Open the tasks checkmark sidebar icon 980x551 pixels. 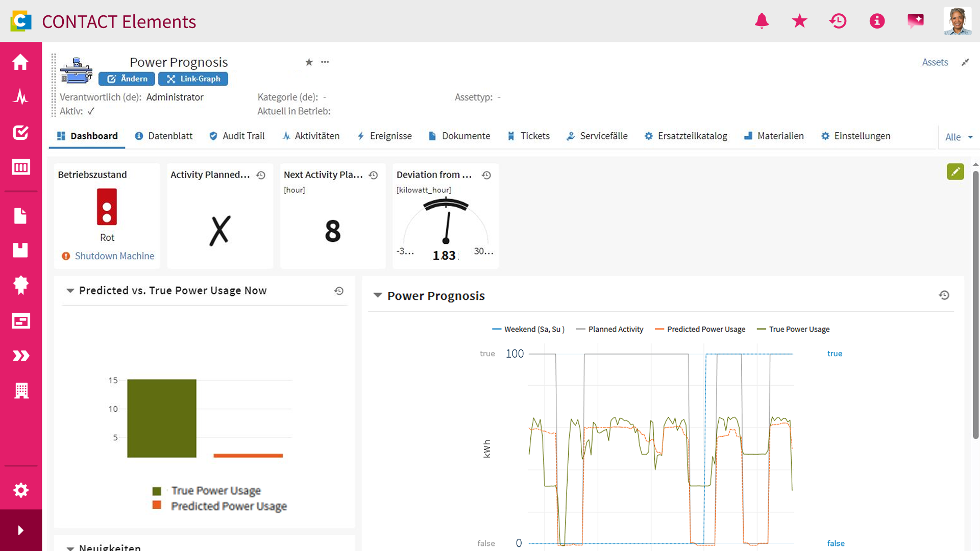20,132
